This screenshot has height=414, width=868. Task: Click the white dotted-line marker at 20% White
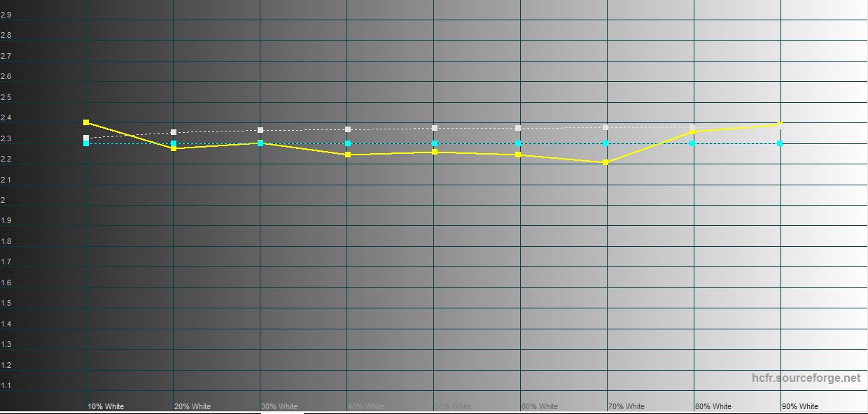(174, 132)
